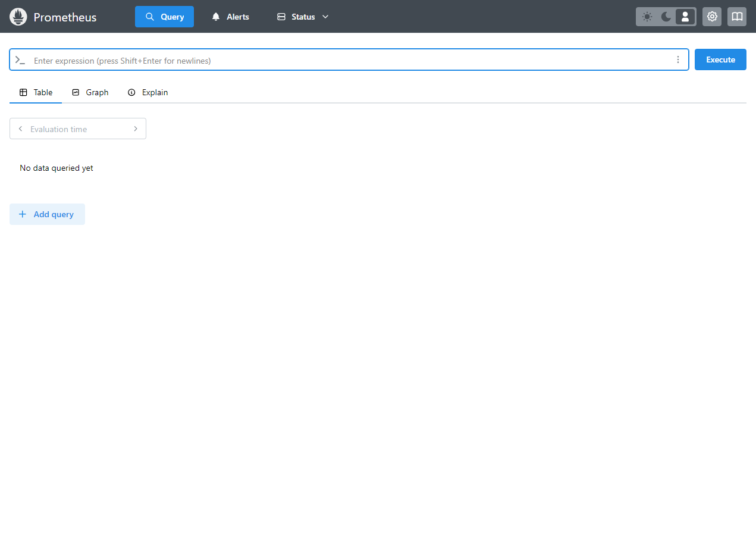The width and height of the screenshot is (756, 551).
Task: Go to next evaluation time
Action: click(136, 129)
